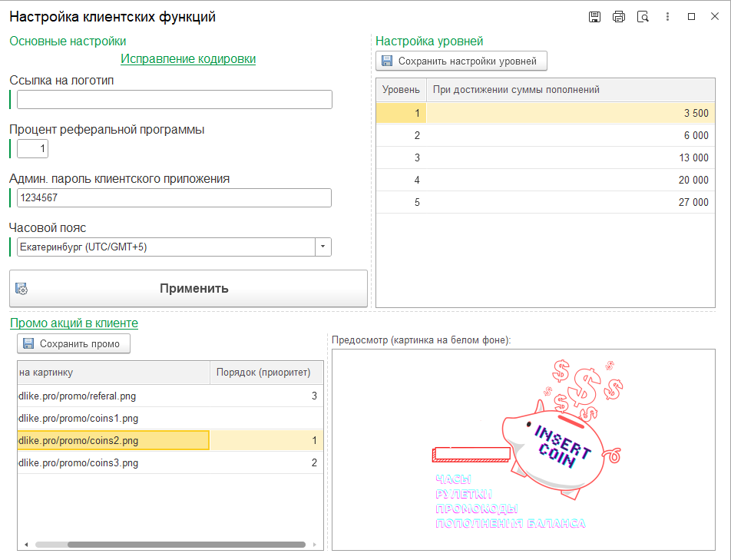Click floppy icon on Сохранить настройки уровней
The height and width of the screenshot is (560, 731).
386,61
